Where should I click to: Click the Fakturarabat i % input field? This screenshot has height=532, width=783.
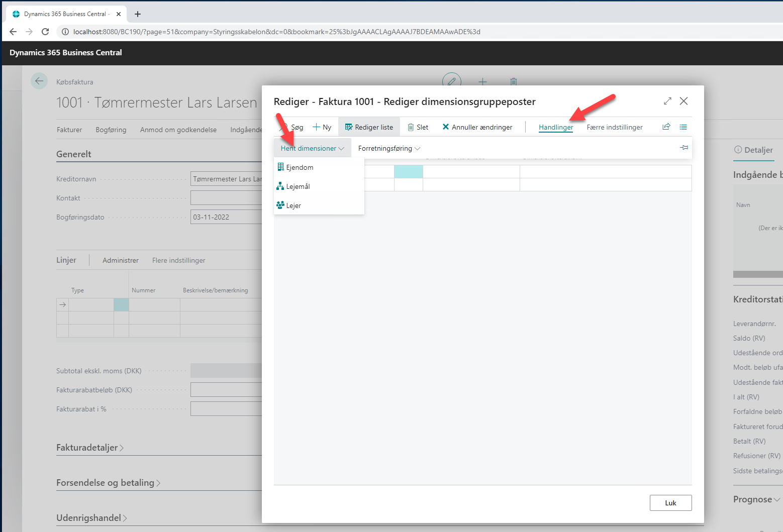click(226, 409)
